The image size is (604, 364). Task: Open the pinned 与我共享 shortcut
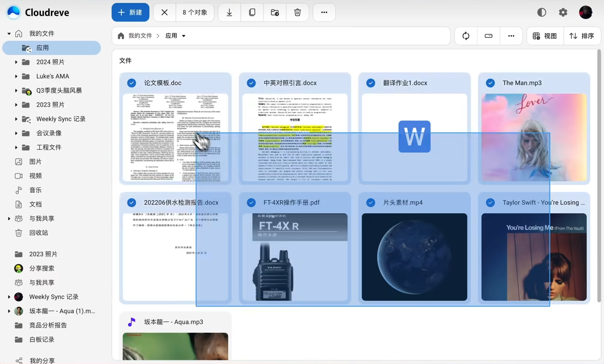pos(51,282)
